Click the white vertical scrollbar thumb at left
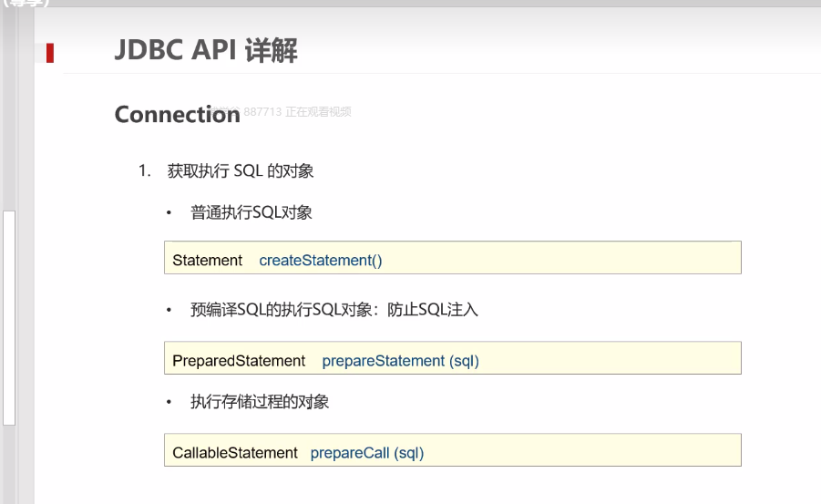Viewport: 821px width, 504px height. tap(9, 317)
